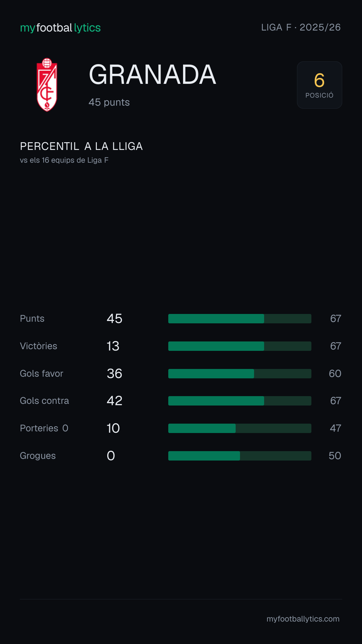This screenshot has width=362, height=644.
Task: Select the Victòries value 13
Action: [x=113, y=346]
